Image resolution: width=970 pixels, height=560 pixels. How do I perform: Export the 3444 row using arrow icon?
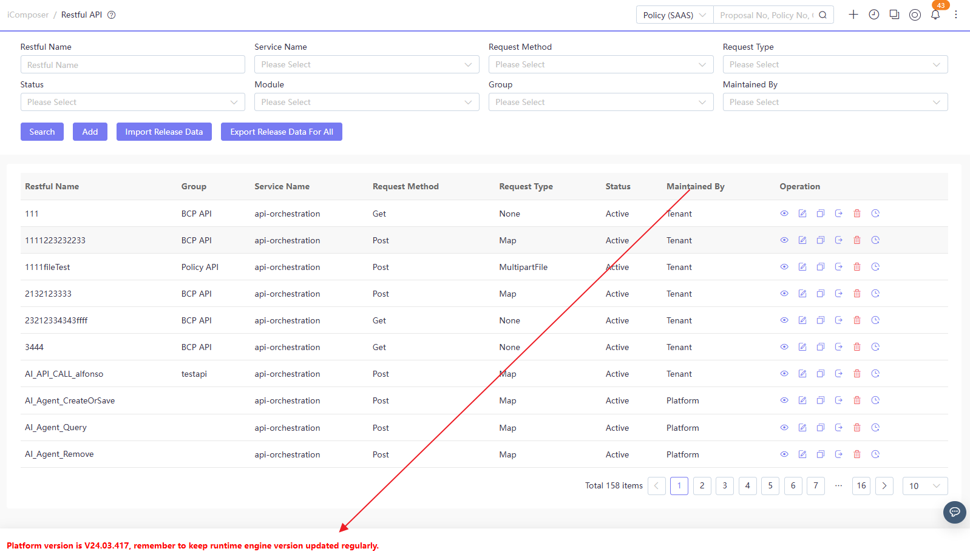click(839, 347)
